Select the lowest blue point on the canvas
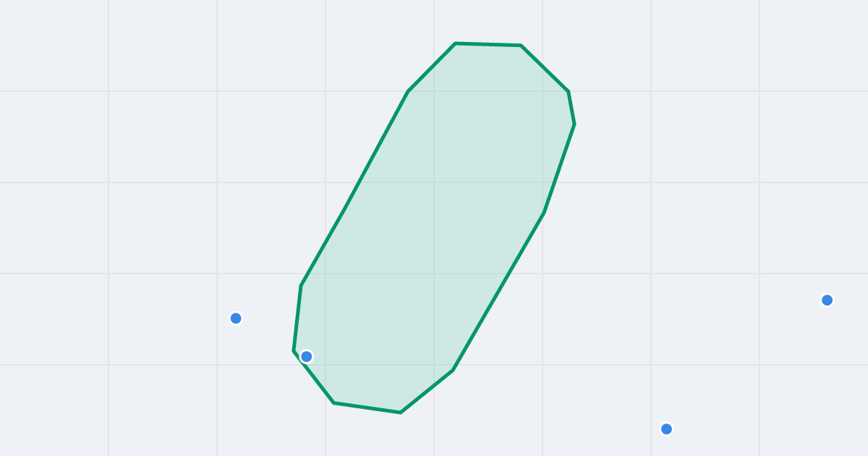The height and width of the screenshot is (456, 868). [667, 429]
